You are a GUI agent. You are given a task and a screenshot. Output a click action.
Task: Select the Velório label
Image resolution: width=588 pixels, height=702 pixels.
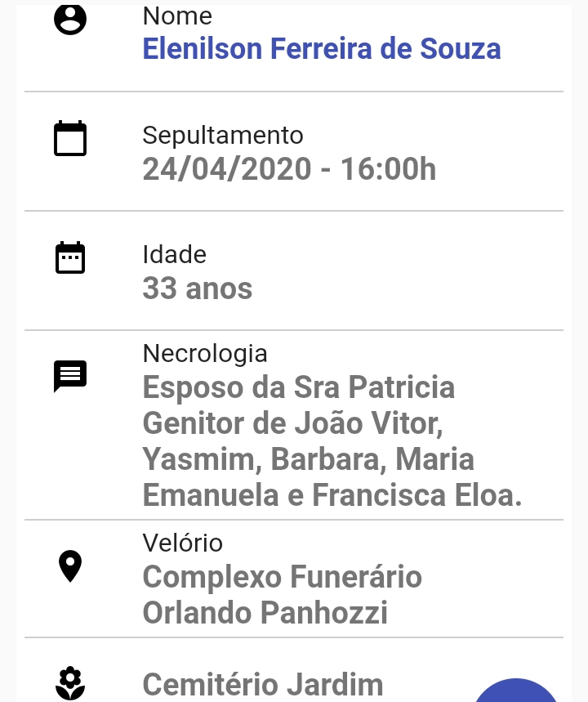183,543
